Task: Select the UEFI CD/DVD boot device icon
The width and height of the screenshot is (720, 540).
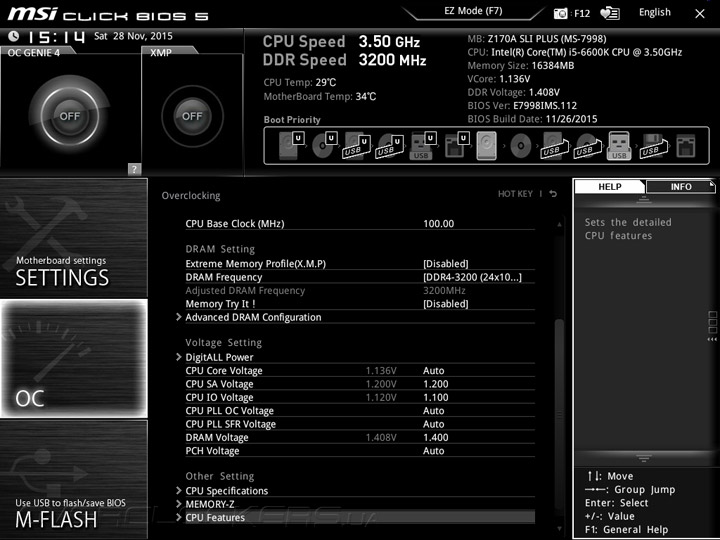Action: point(324,145)
